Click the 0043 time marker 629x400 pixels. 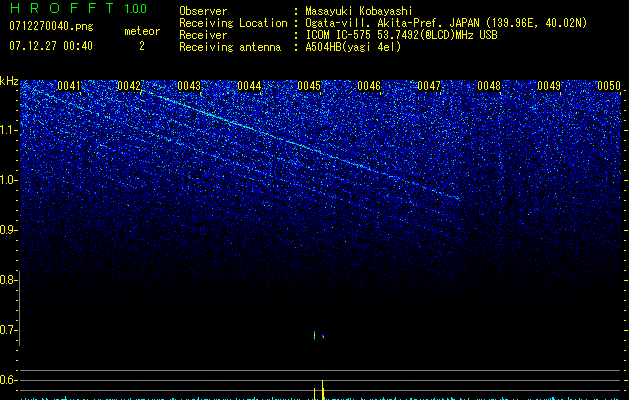click(189, 86)
